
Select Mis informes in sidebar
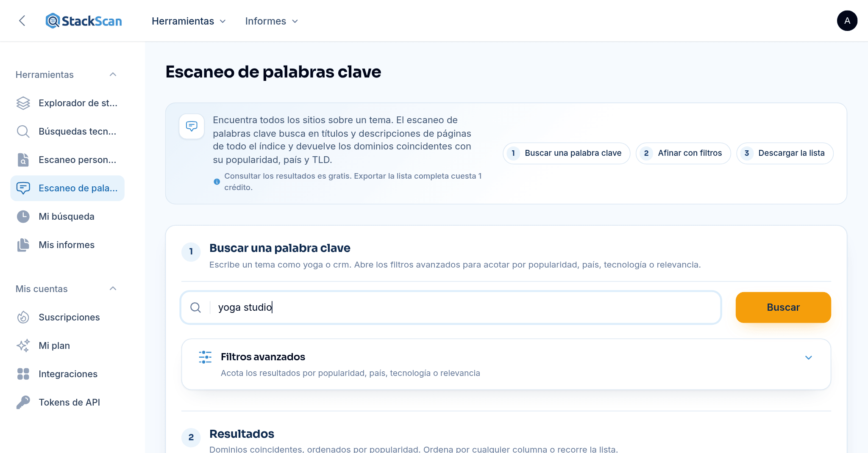pyautogui.click(x=67, y=245)
